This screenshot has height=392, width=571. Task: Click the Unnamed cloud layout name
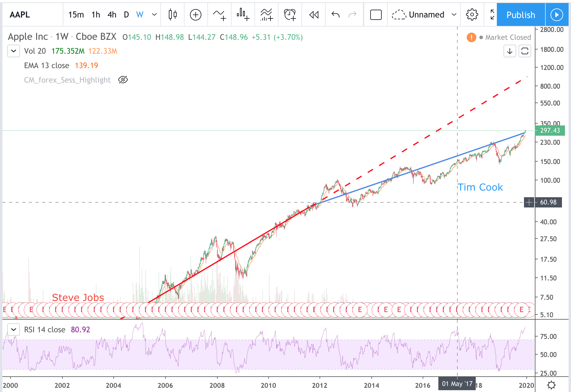(418, 14)
